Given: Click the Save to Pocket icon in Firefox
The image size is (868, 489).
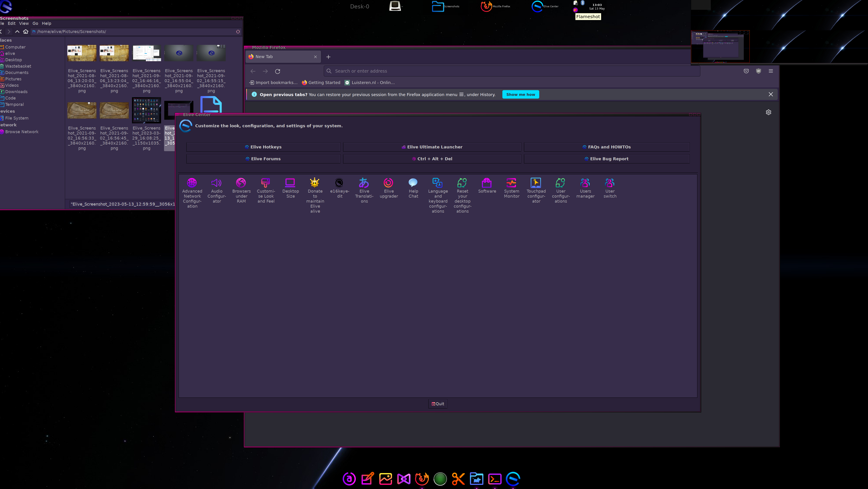Looking at the screenshot, I should pos(746,71).
